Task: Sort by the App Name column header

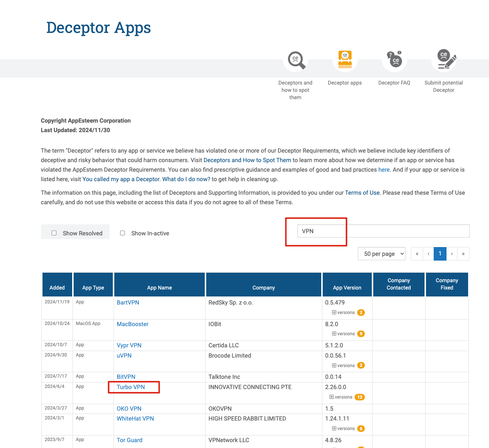Action: point(159,288)
